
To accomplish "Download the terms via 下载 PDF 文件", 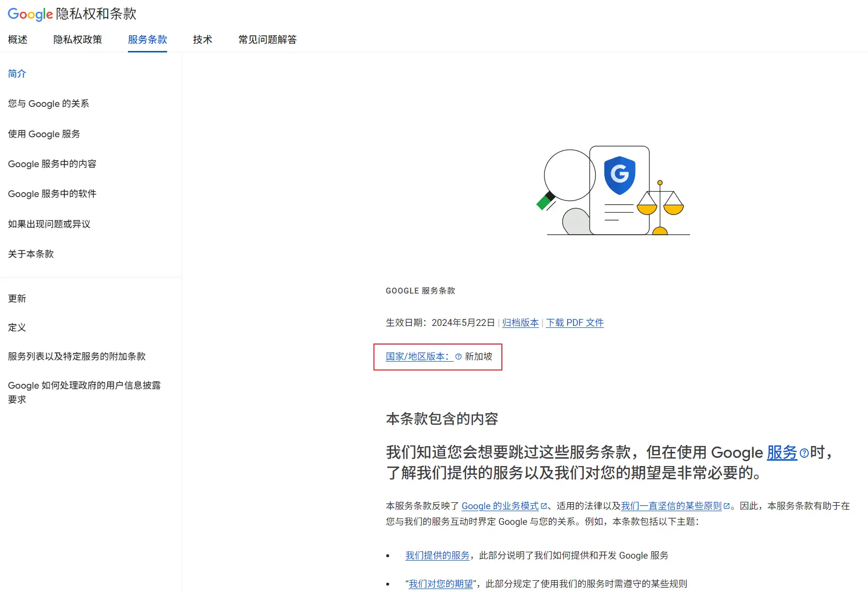I will pos(574,323).
